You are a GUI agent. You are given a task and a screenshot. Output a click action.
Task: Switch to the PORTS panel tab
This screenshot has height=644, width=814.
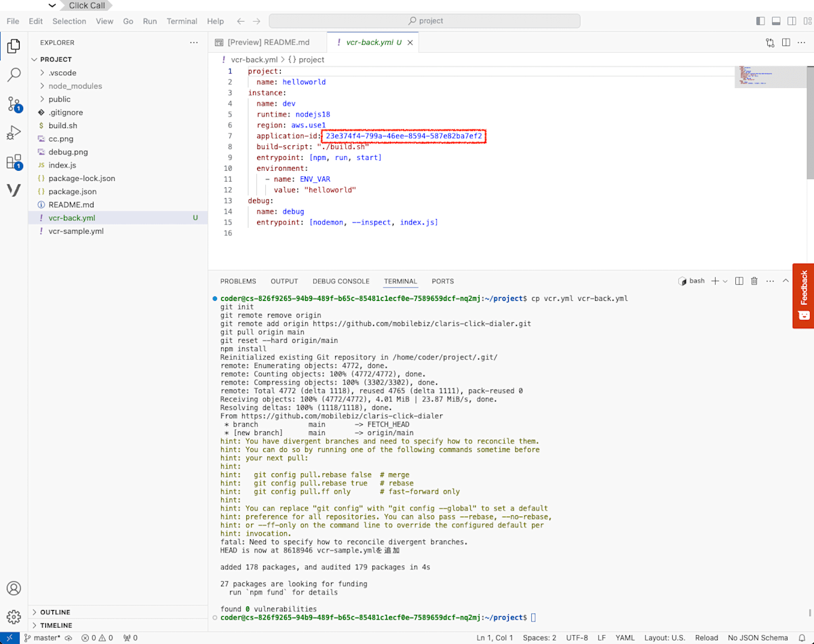[x=443, y=281]
